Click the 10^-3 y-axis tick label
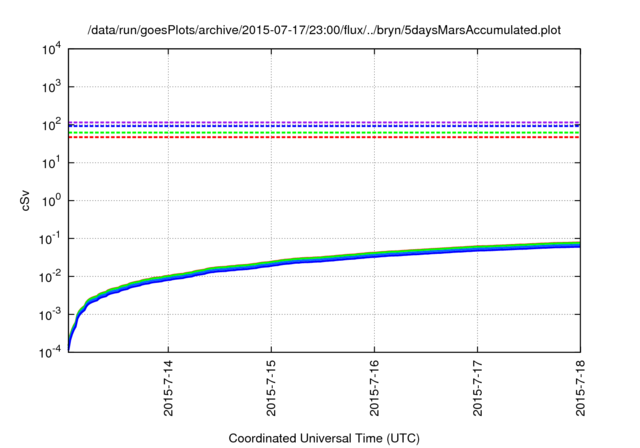 point(50,315)
